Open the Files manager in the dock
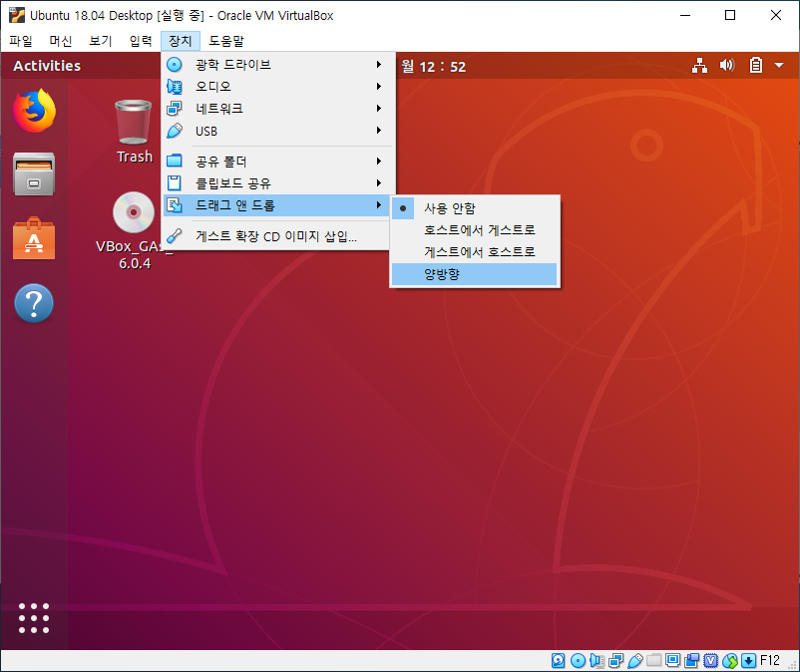The height and width of the screenshot is (672, 800). click(x=34, y=173)
